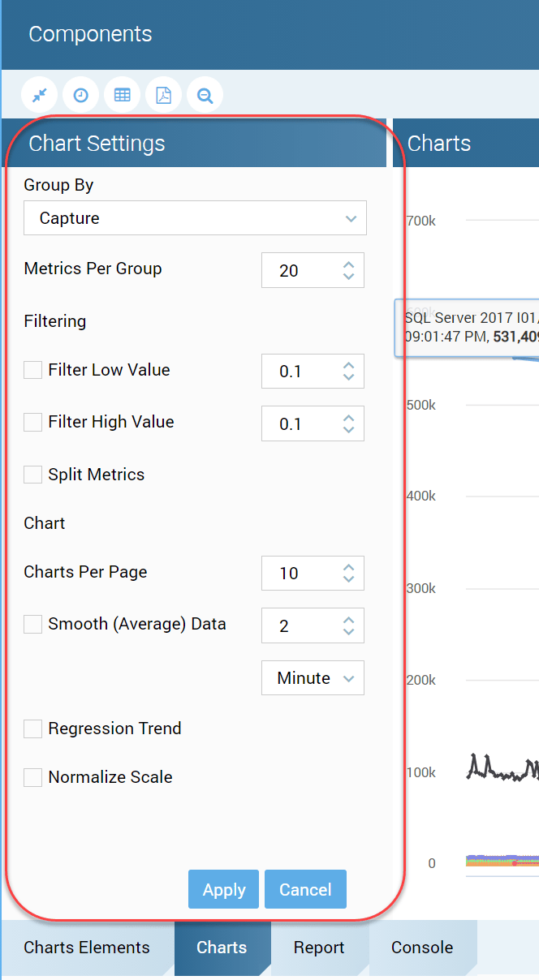Increase Metrics Per Group value
This screenshot has height=980, width=539.
348,264
